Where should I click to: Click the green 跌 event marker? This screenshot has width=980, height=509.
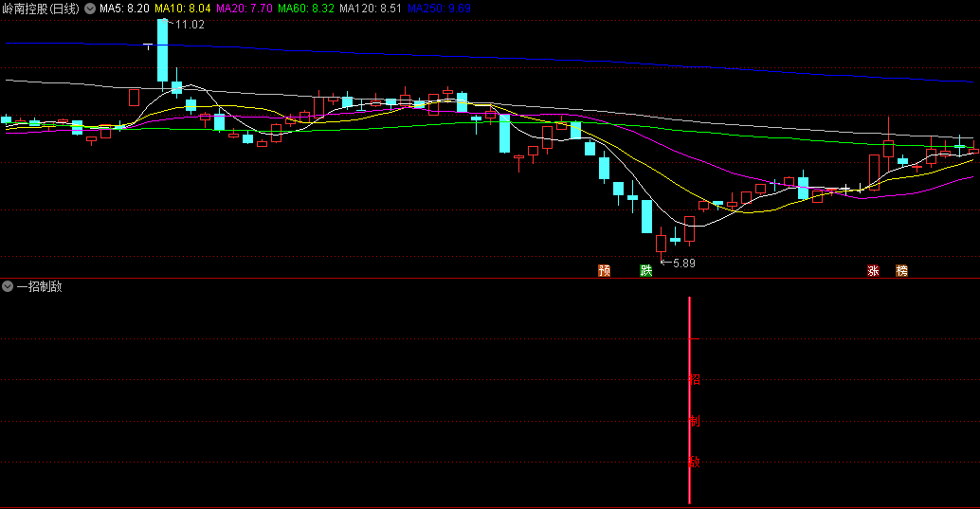pos(646,270)
